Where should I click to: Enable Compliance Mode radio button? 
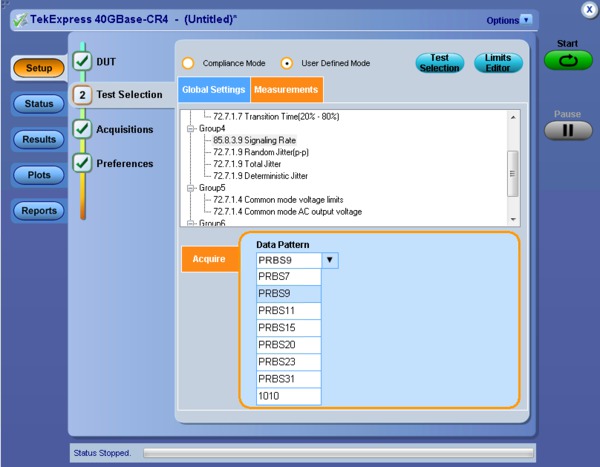pos(187,63)
